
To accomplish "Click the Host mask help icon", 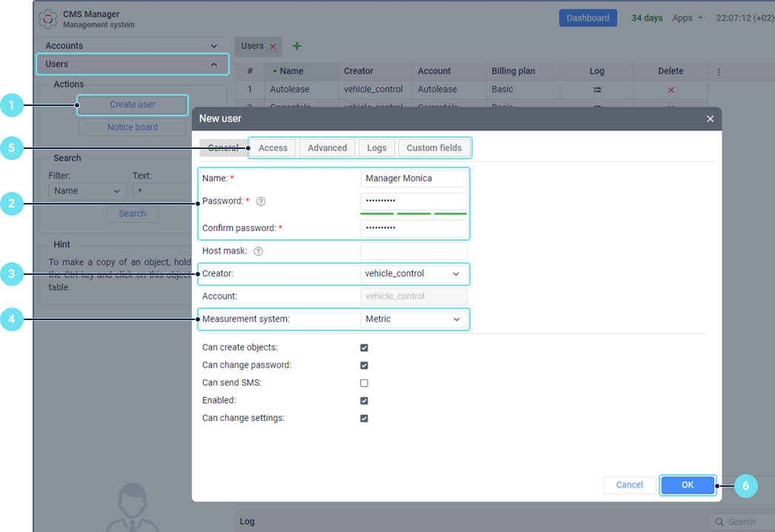I will click(258, 251).
